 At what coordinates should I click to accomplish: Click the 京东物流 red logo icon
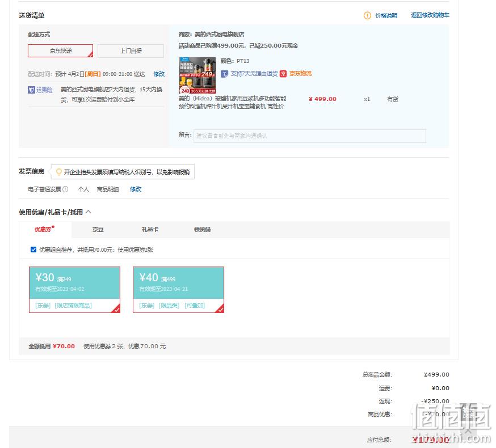pos(283,74)
